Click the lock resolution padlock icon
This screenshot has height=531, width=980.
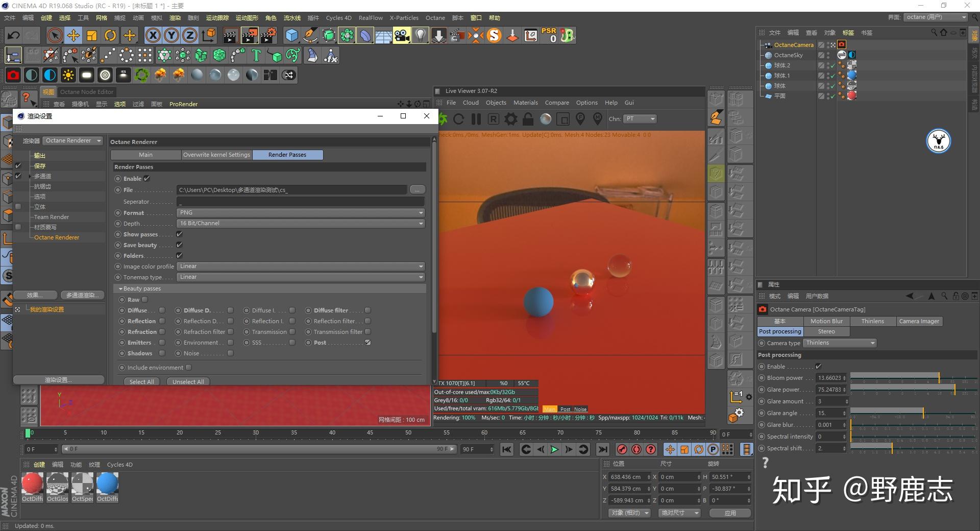pyautogui.click(x=528, y=119)
